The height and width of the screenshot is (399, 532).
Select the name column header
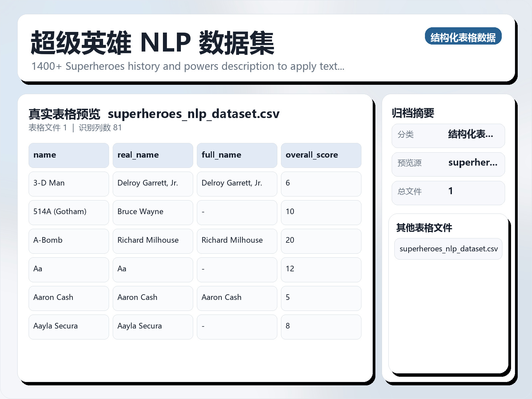tap(68, 155)
